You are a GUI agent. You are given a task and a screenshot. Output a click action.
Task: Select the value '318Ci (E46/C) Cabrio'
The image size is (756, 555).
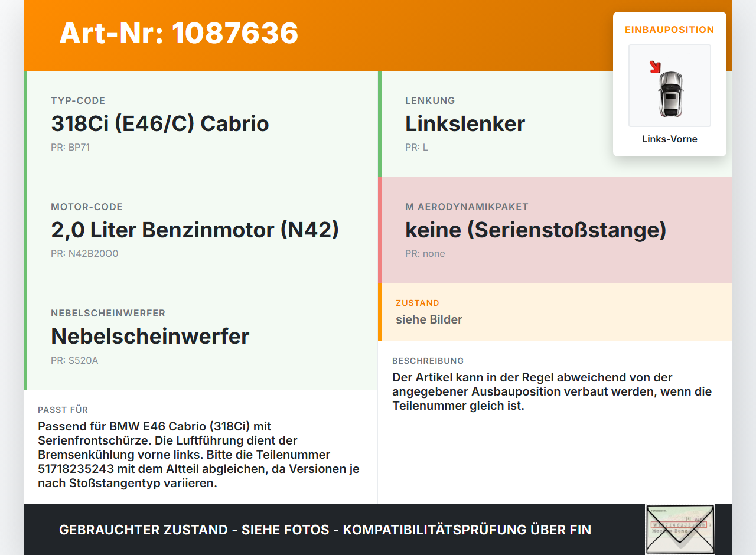pyautogui.click(x=160, y=124)
